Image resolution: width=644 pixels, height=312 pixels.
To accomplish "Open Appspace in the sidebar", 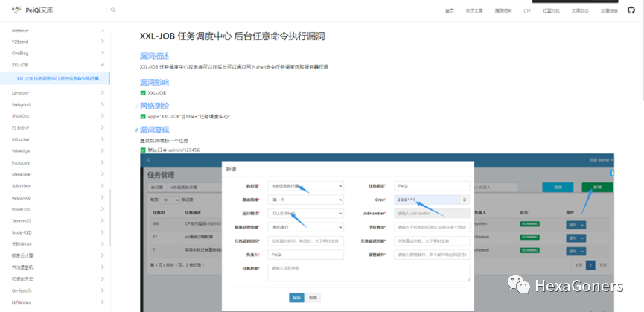I will 21,197.
